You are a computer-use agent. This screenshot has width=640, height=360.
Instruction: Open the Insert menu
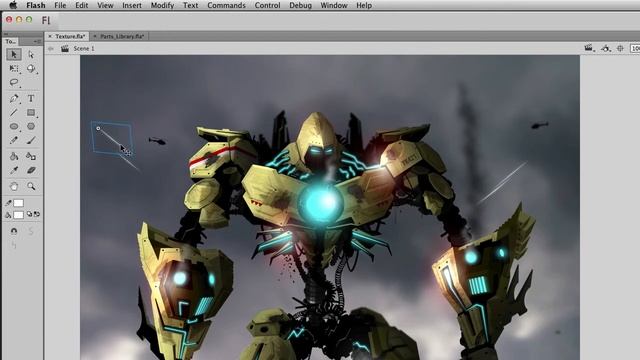132,5
